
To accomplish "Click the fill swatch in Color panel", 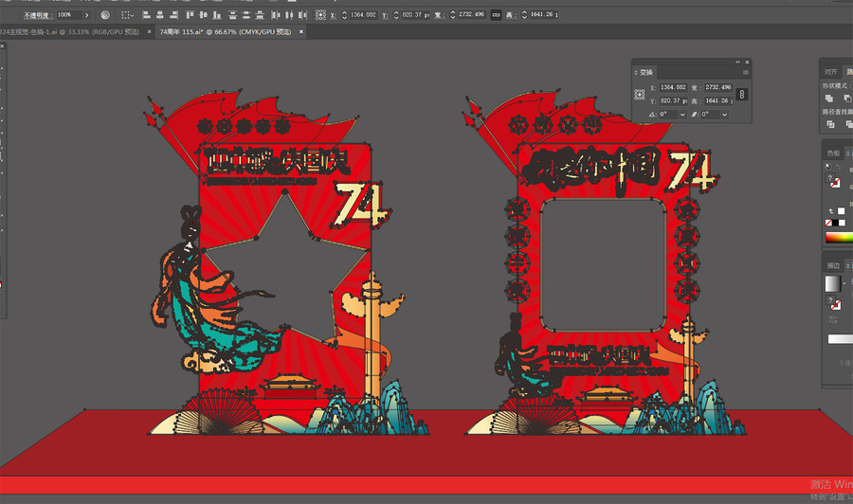I will (830, 178).
